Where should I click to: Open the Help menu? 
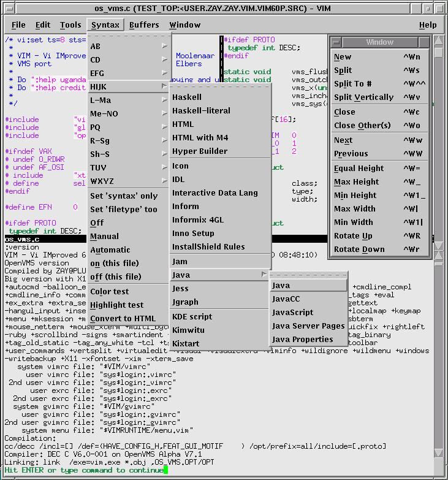pos(428,25)
